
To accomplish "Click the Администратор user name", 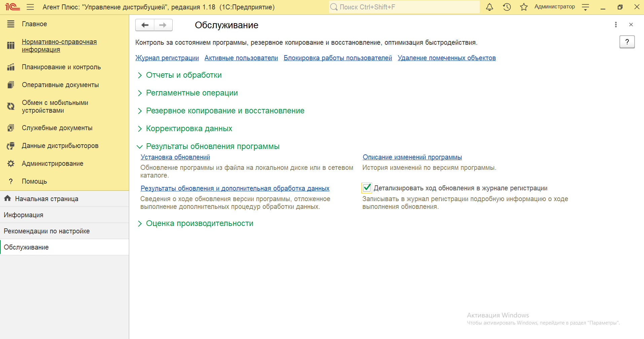I will [x=554, y=7].
